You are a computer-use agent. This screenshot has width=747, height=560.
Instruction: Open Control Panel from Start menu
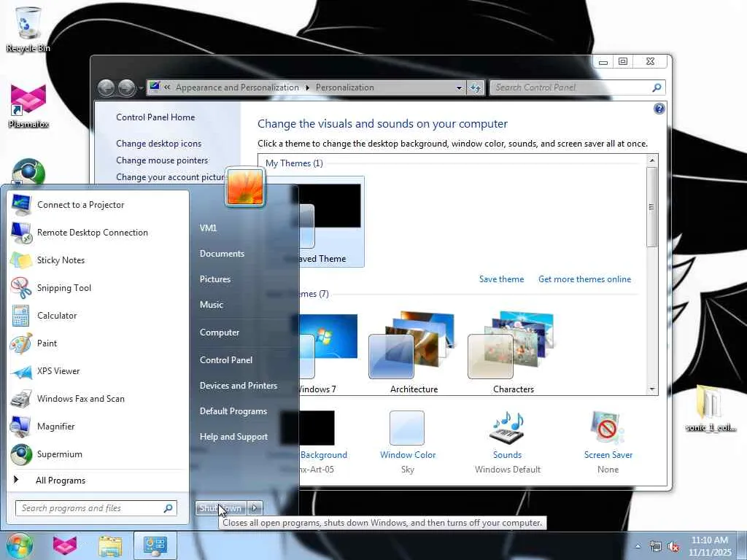point(226,360)
